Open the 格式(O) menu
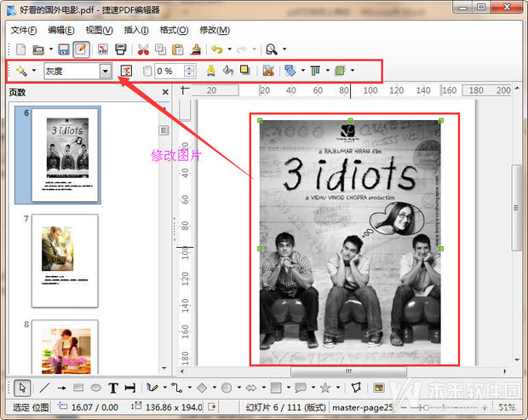The height and width of the screenshot is (420, 528). (x=174, y=31)
